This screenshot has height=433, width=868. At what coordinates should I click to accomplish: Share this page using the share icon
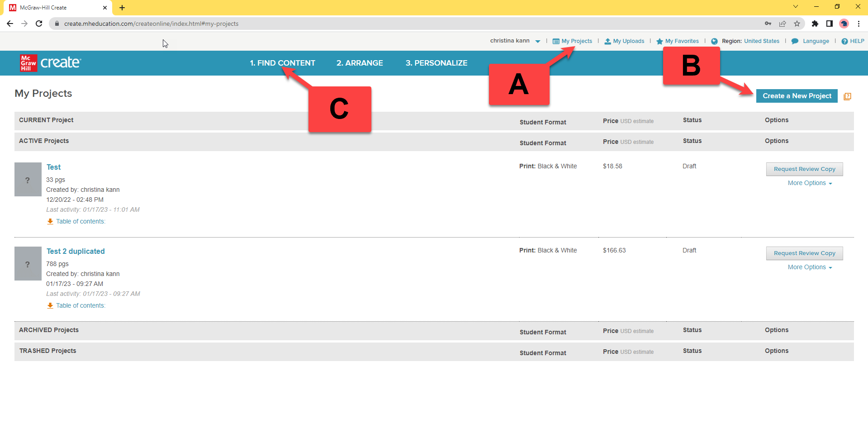(782, 24)
